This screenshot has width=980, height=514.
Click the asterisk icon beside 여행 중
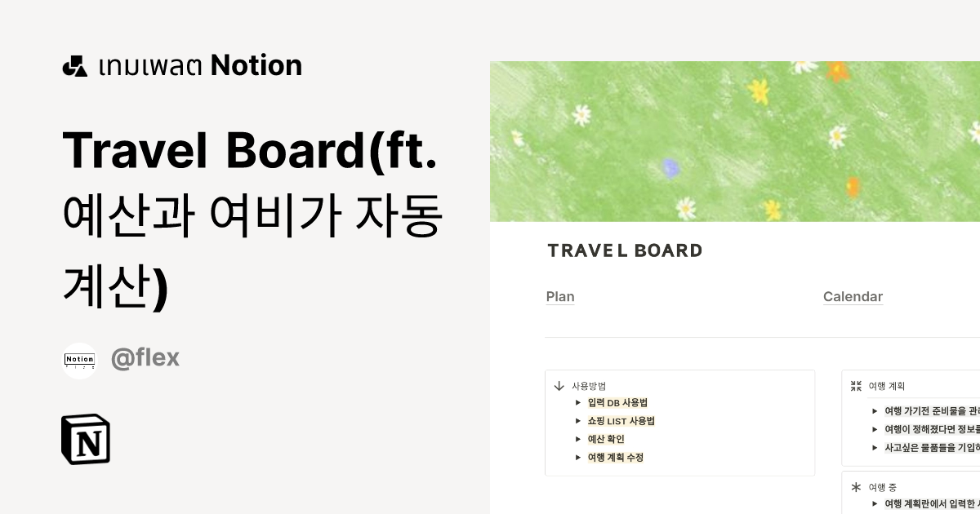(x=856, y=487)
